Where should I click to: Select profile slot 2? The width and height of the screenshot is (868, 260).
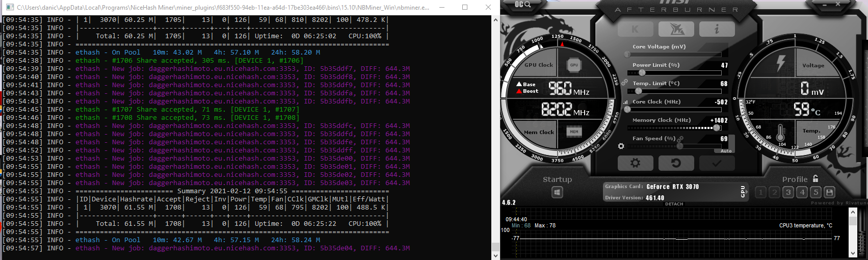coord(774,192)
